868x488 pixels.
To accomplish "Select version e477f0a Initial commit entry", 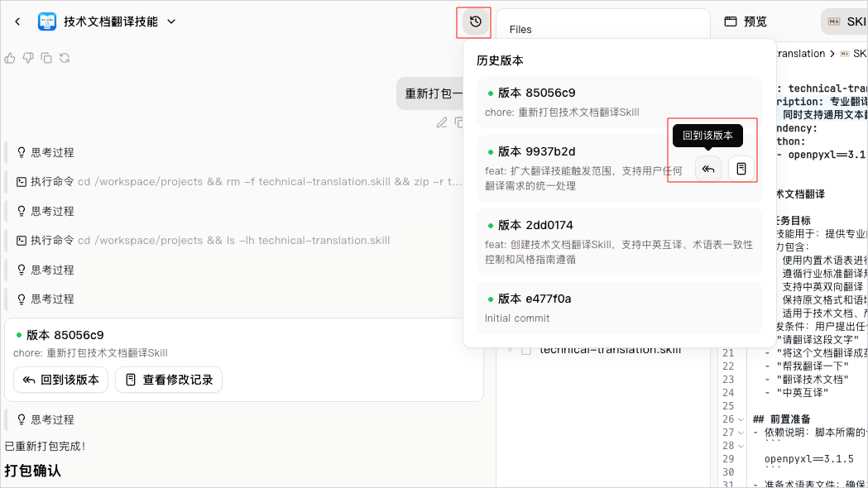I will click(620, 309).
